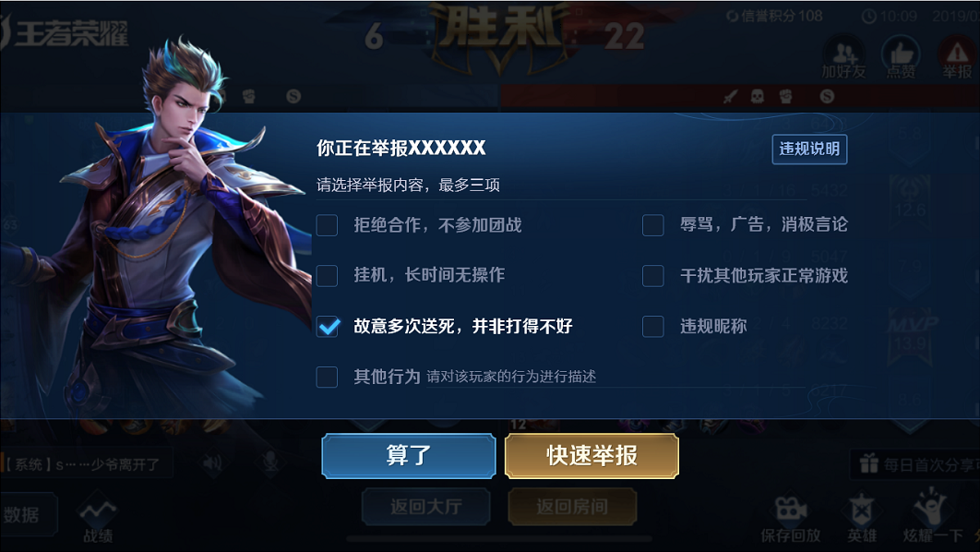Screen dimensions: 980x552
Task: Check 拒绝合作，不参加团战 checkbox
Action: 327,225
